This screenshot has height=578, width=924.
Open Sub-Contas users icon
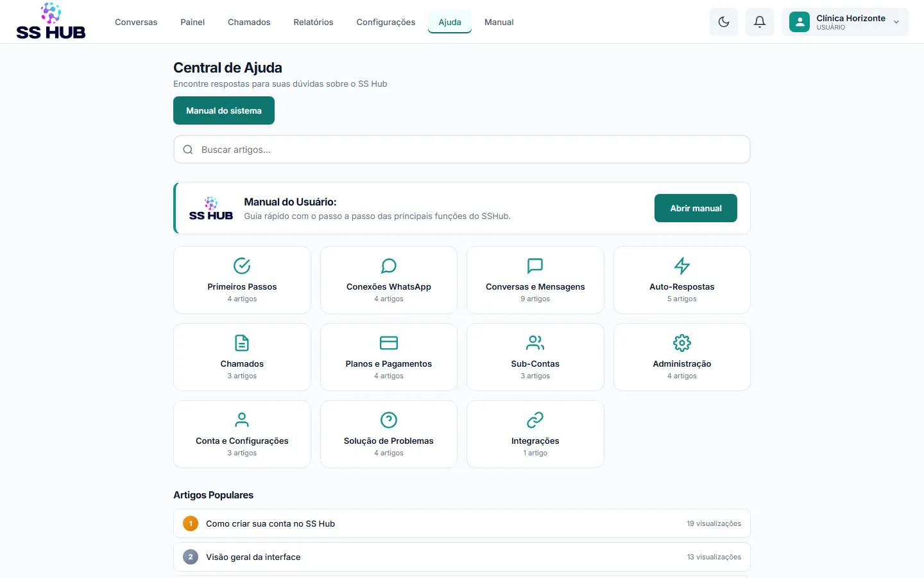[x=535, y=343]
